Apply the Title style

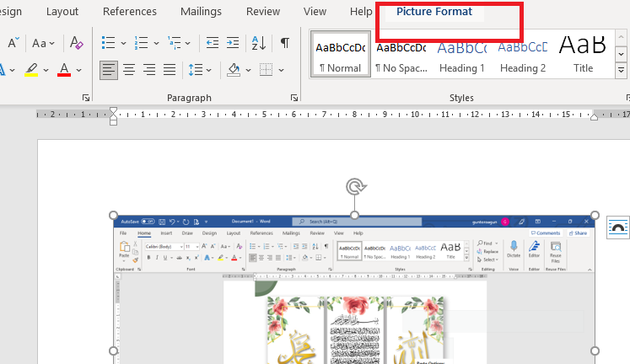583,54
